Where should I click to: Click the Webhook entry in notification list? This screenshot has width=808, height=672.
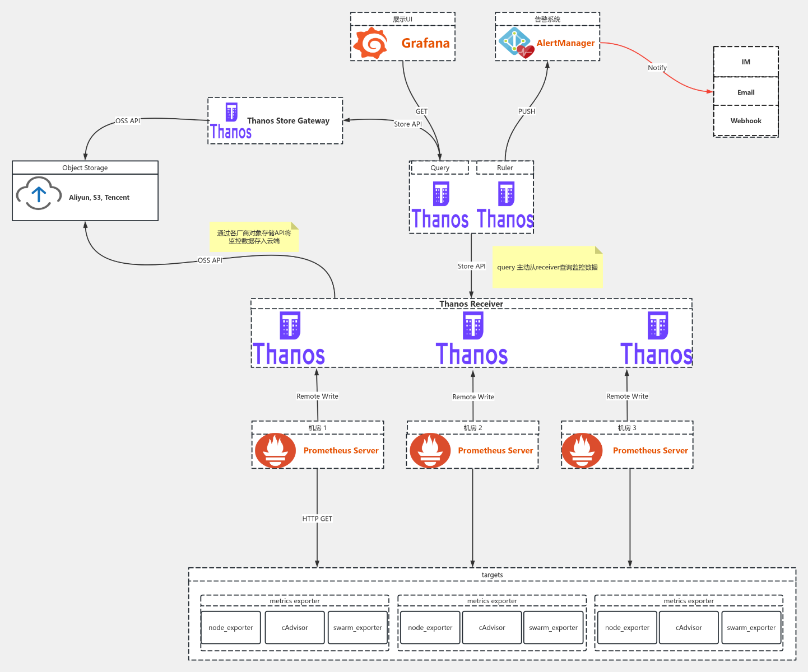click(745, 120)
